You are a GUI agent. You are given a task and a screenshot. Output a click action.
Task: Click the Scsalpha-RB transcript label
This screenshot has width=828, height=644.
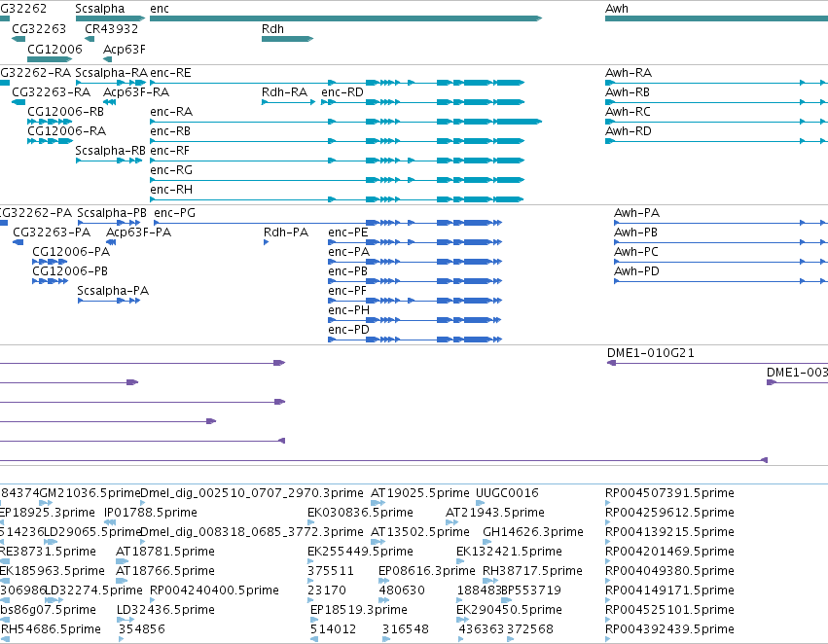pos(110,151)
